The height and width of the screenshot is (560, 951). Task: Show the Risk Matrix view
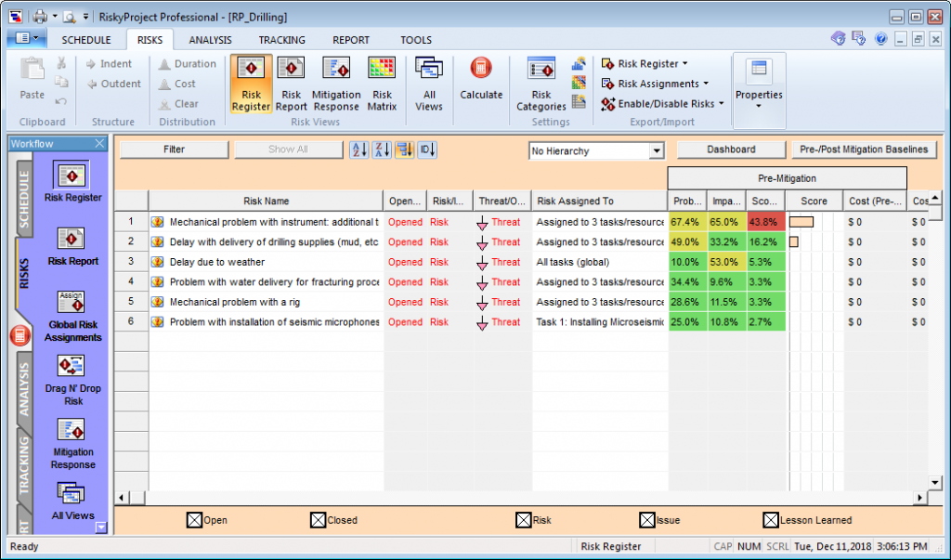coord(382,84)
